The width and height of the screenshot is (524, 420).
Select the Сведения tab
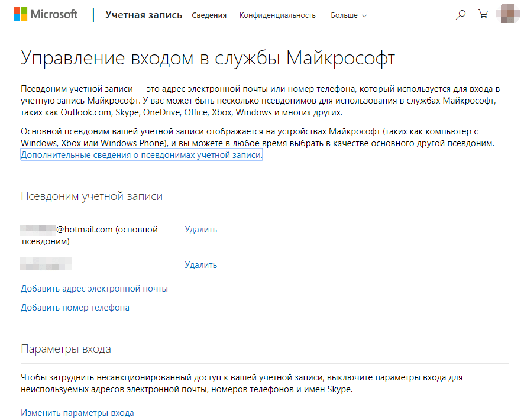(209, 15)
